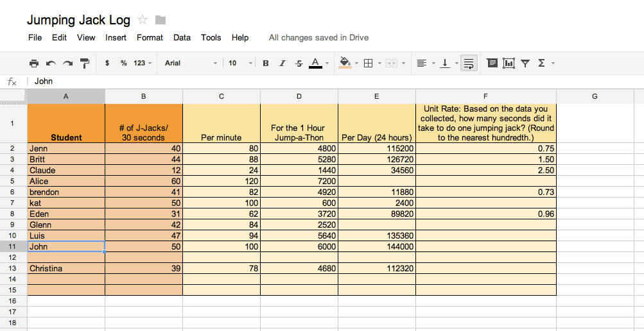Open the Insert menu

(x=116, y=37)
